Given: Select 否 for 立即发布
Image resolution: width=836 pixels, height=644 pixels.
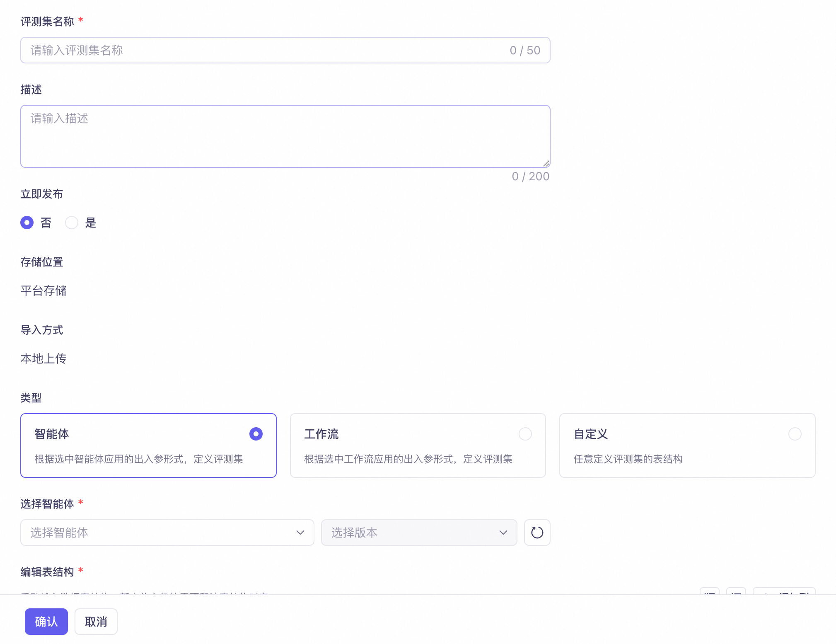Looking at the screenshot, I should [27, 223].
